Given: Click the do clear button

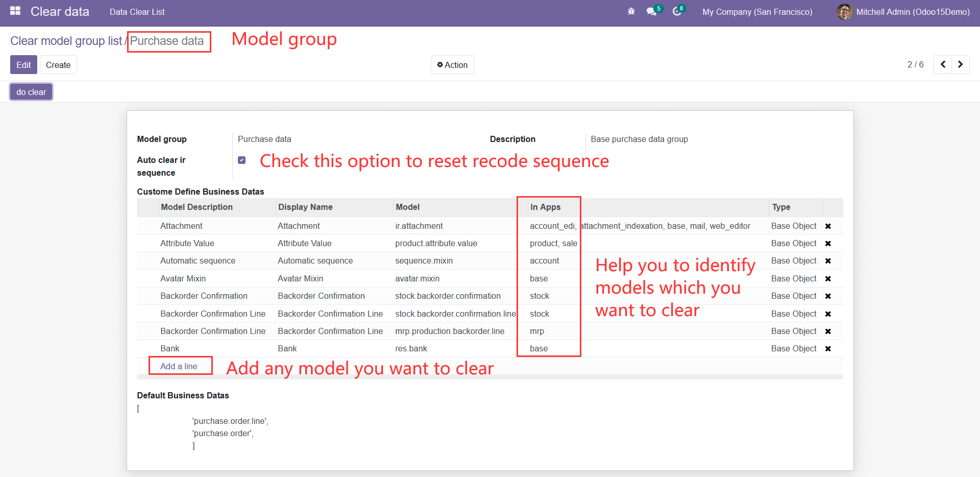Looking at the screenshot, I should [31, 92].
